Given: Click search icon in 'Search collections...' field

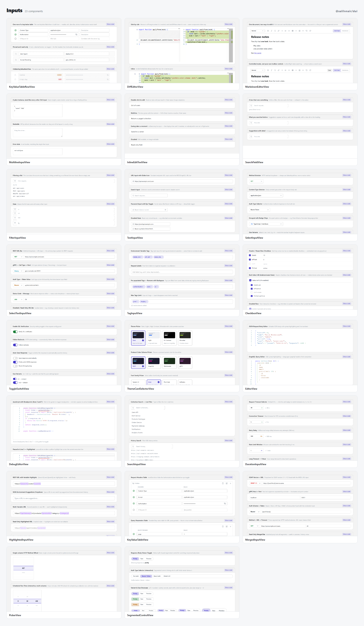Looking at the screenshot, I should point(133,408).
